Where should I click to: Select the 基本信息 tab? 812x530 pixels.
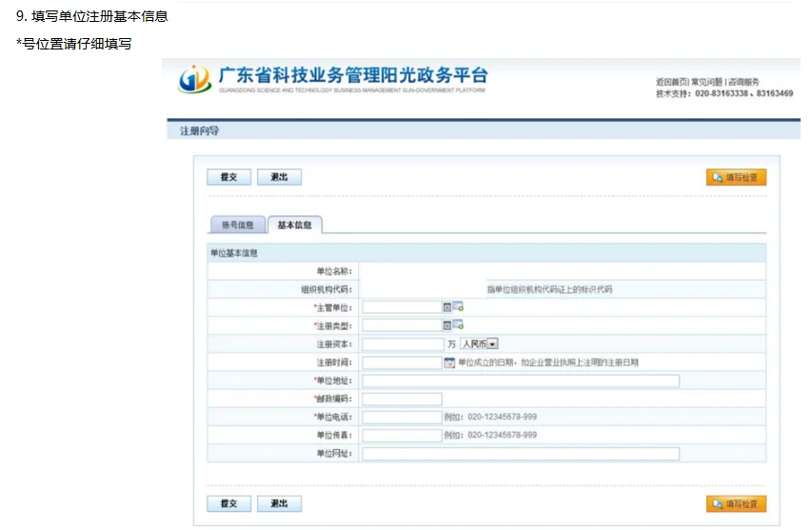click(x=295, y=225)
